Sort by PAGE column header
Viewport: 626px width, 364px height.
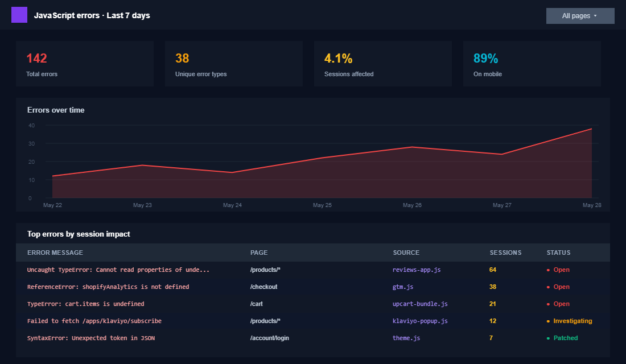point(259,253)
